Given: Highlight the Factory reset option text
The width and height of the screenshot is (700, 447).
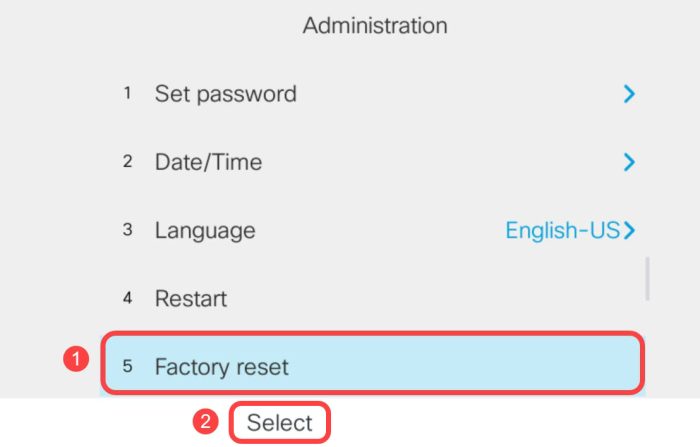Looking at the screenshot, I should (221, 367).
